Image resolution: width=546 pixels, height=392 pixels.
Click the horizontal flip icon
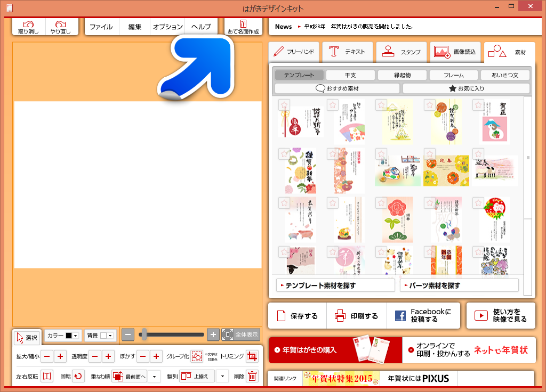point(47,376)
